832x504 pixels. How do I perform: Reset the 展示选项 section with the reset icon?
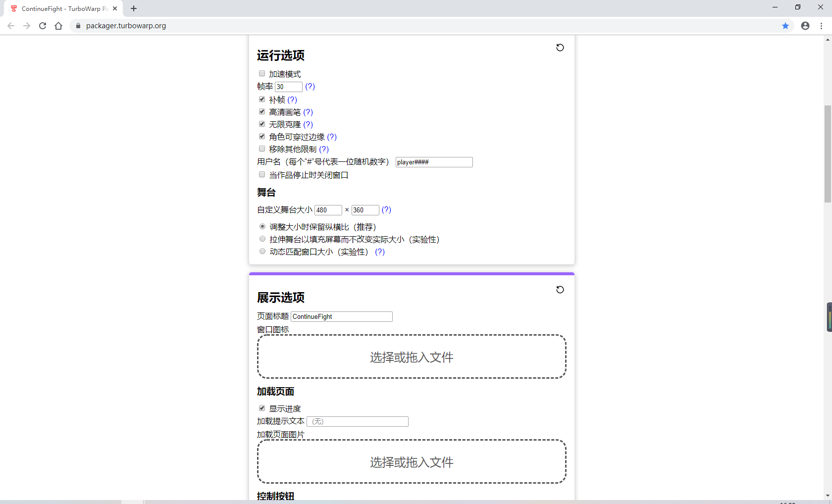point(560,290)
